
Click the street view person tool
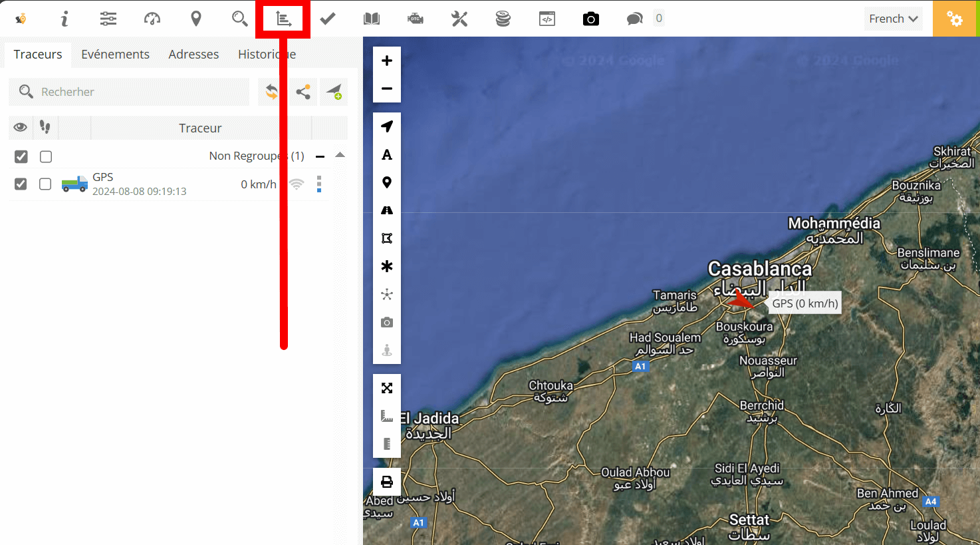pyautogui.click(x=387, y=350)
